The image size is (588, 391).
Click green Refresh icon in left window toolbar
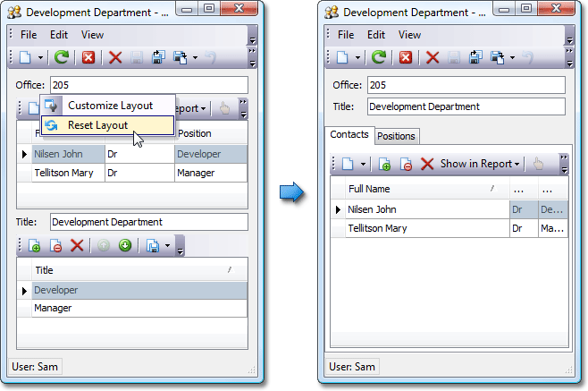pos(62,57)
